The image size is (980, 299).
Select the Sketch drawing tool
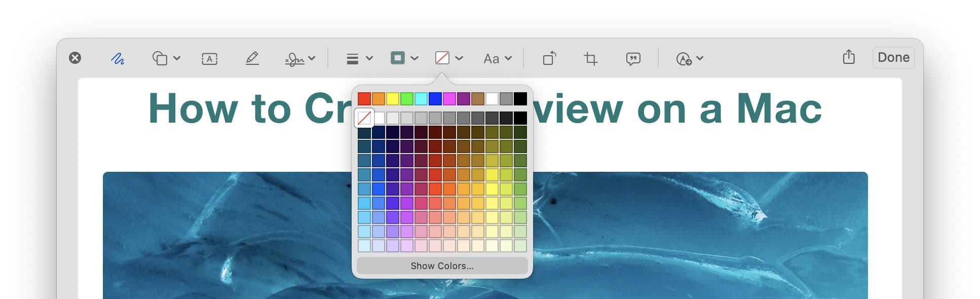(x=118, y=59)
